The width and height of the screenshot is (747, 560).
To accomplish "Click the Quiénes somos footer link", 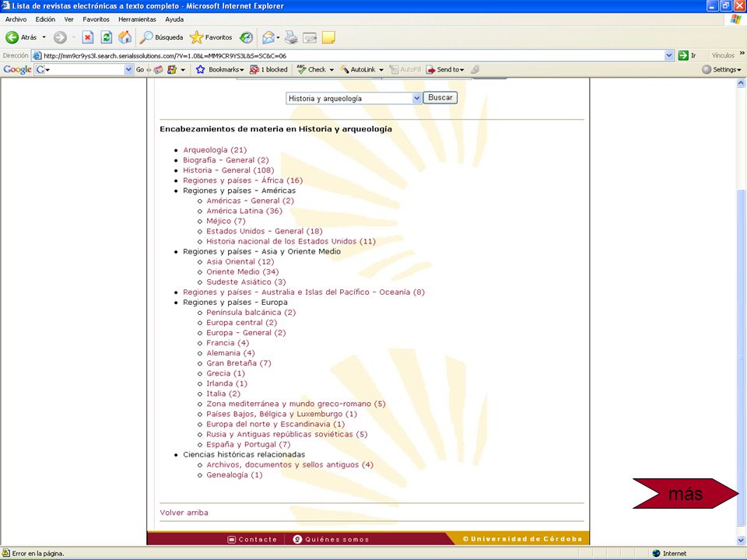I will coord(331,540).
